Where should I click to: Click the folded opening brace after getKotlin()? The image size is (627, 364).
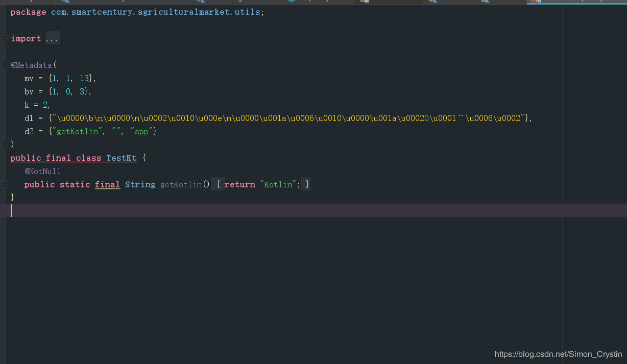218,184
